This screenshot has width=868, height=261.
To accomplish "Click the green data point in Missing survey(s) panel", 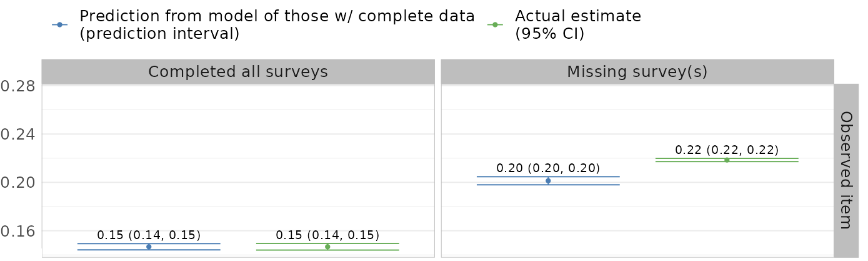I will [x=727, y=160].
